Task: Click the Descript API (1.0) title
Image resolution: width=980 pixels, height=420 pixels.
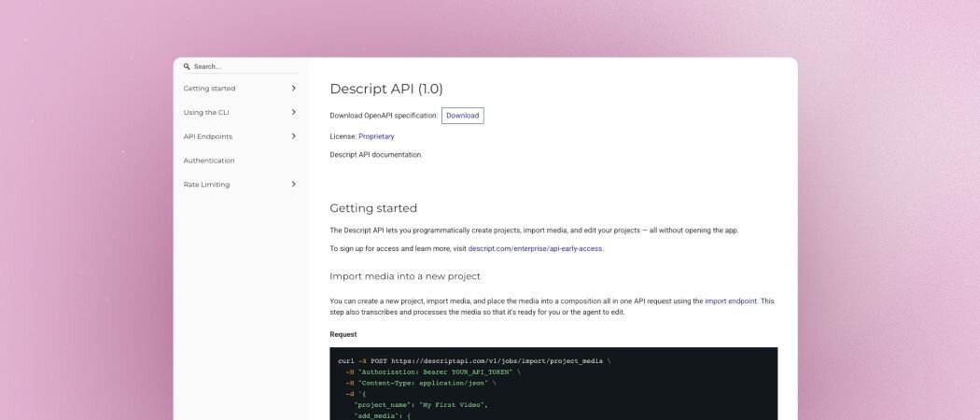Action: point(386,89)
